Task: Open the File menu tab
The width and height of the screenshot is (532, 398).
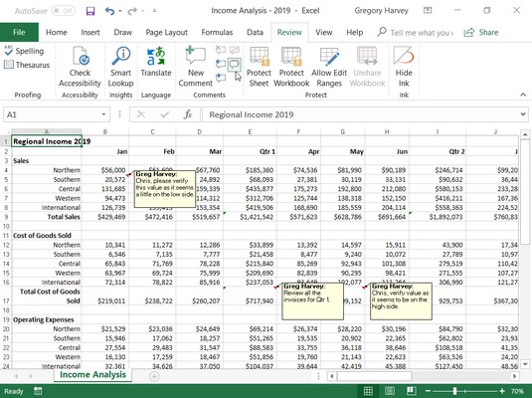Action: coord(19,32)
